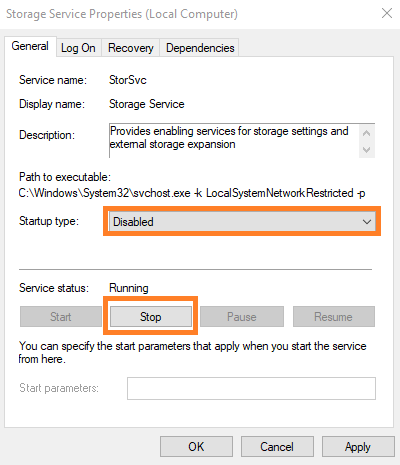Switch to the Recovery tab

[x=131, y=48]
